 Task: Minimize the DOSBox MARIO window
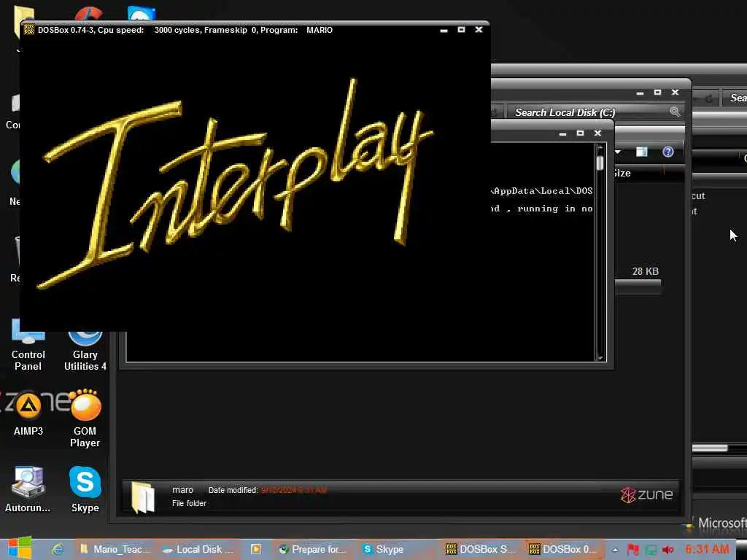tap(444, 30)
